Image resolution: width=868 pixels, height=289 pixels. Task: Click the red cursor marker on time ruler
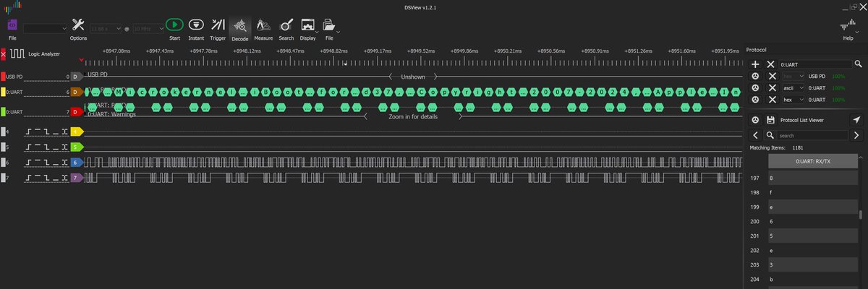pyautogui.click(x=82, y=59)
